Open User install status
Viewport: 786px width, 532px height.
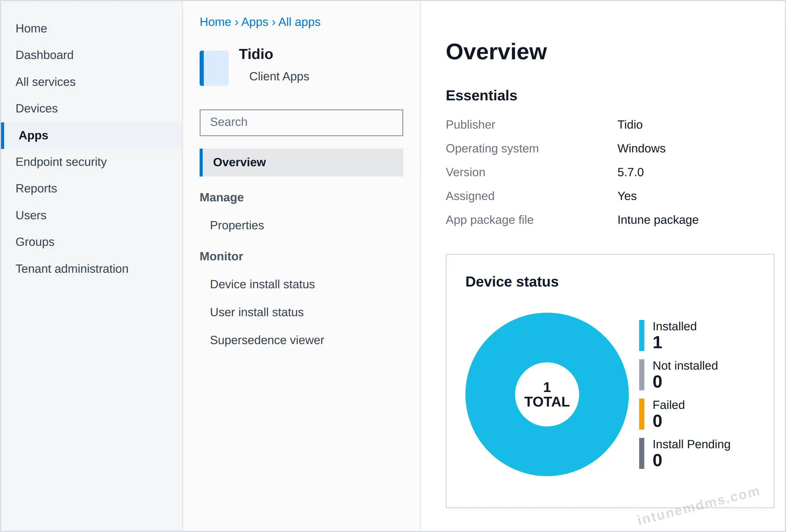[x=257, y=312]
